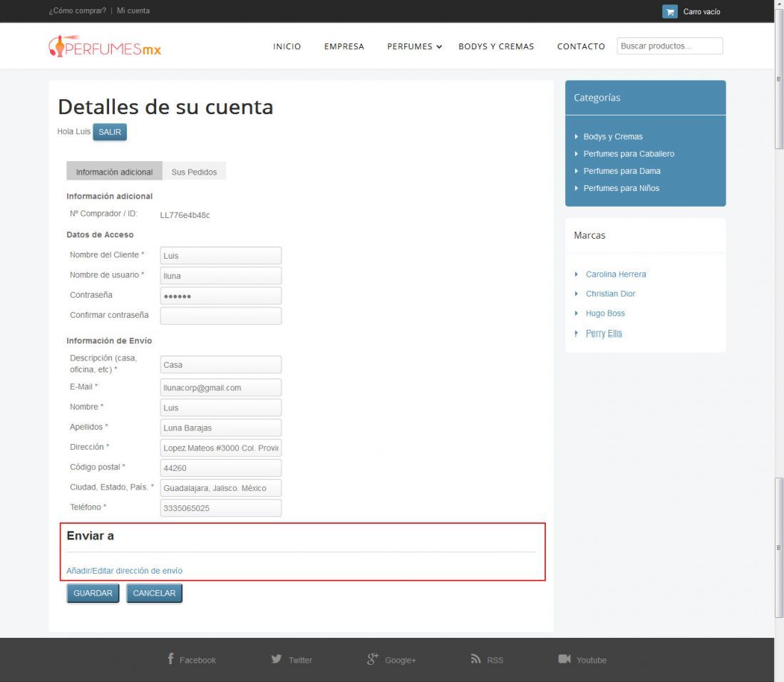Open Empresa menu item
784x682 pixels.
344,46
